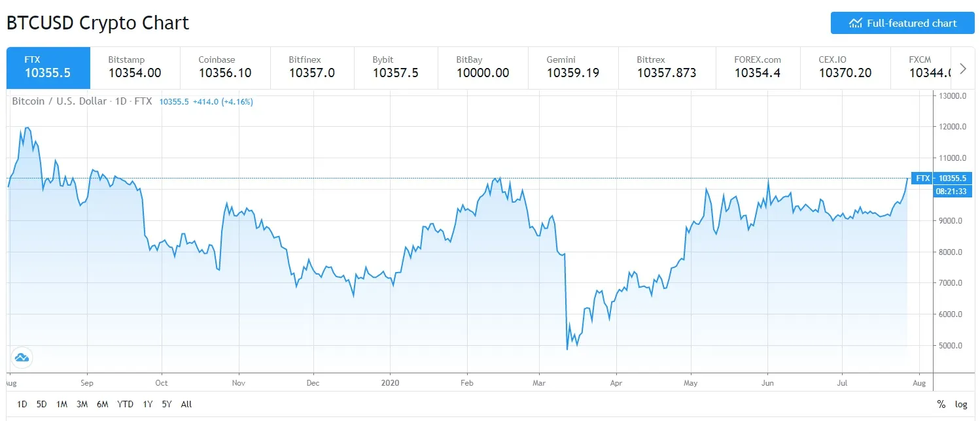Click right arrow to reveal more exchanges
Screen dimensions: 980x421
click(x=962, y=68)
